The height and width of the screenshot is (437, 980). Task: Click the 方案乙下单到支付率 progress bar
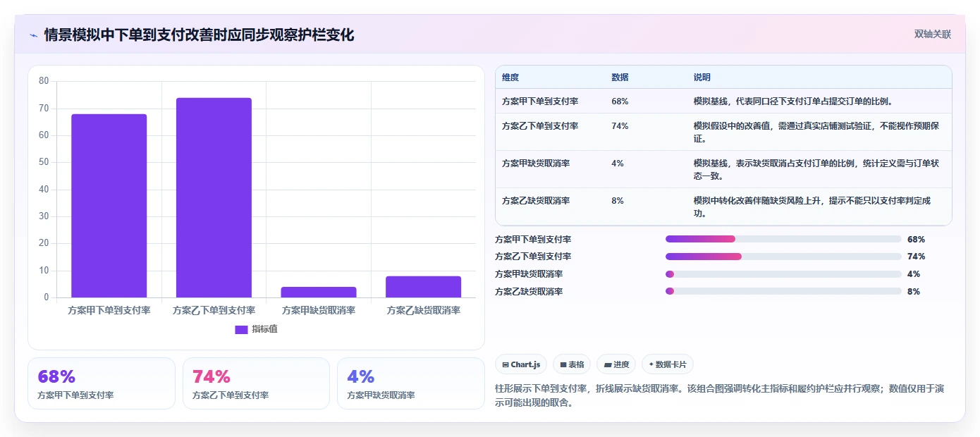click(783, 257)
